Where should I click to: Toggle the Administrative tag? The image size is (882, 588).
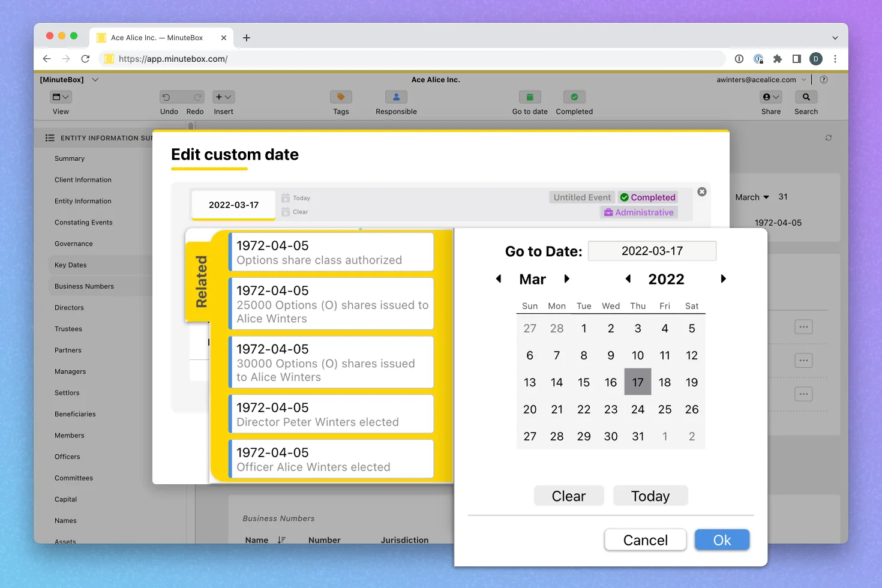point(639,212)
